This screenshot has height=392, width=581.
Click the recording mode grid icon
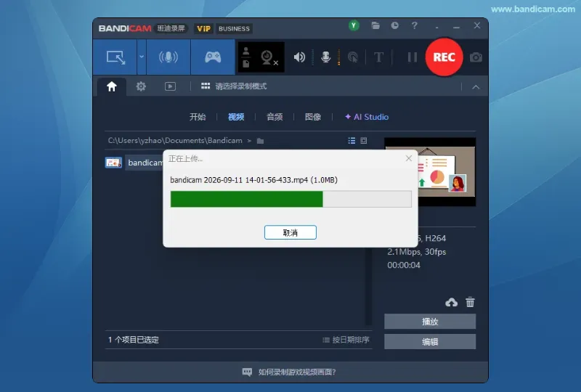pos(206,86)
